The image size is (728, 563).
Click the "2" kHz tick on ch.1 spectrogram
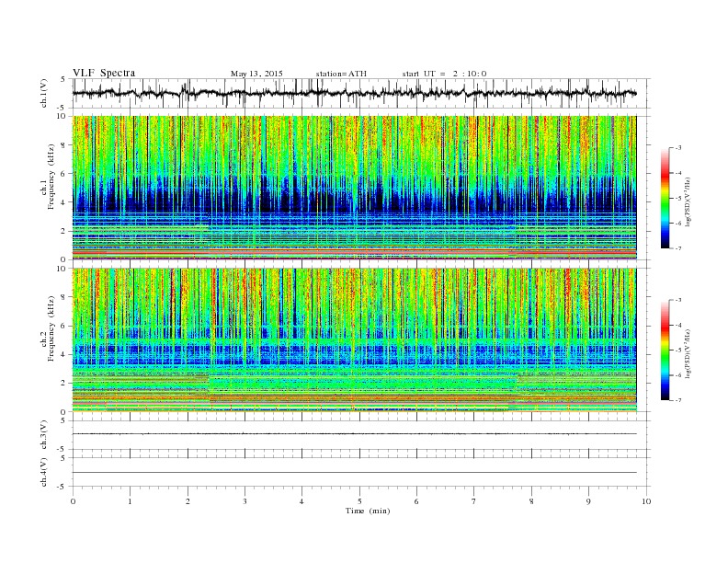[64, 231]
